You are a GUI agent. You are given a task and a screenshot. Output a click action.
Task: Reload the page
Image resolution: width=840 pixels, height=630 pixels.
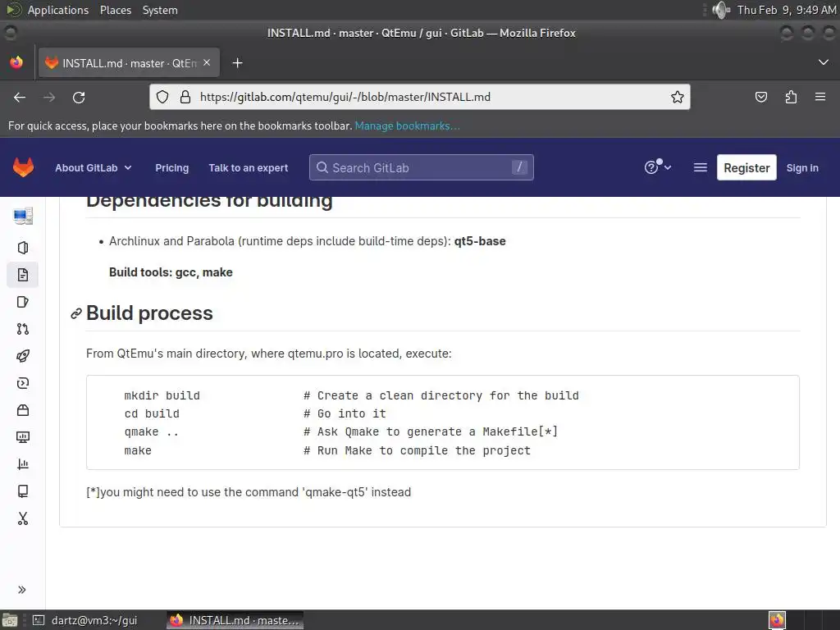(79, 98)
